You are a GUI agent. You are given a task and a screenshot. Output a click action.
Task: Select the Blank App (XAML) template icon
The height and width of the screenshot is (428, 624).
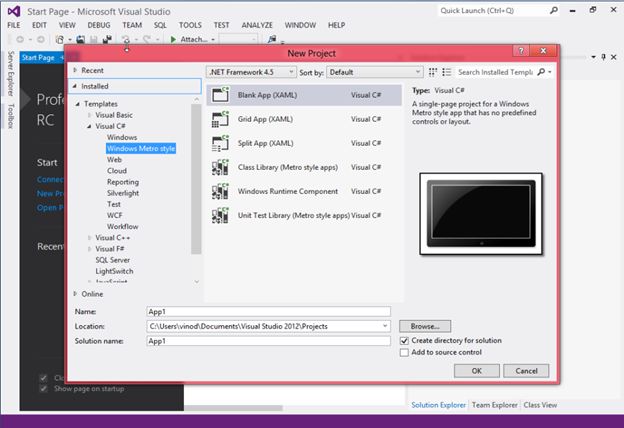(x=220, y=95)
